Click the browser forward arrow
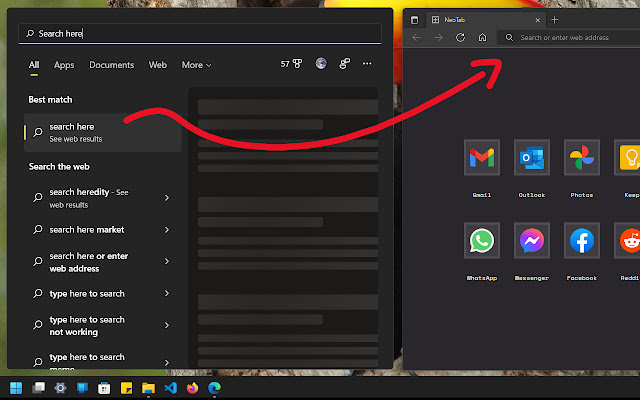640x400 pixels. pos(438,38)
